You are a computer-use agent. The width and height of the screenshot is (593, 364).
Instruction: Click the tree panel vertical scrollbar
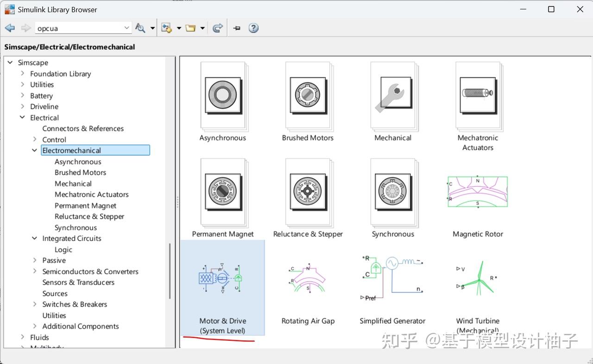pyautogui.click(x=170, y=271)
